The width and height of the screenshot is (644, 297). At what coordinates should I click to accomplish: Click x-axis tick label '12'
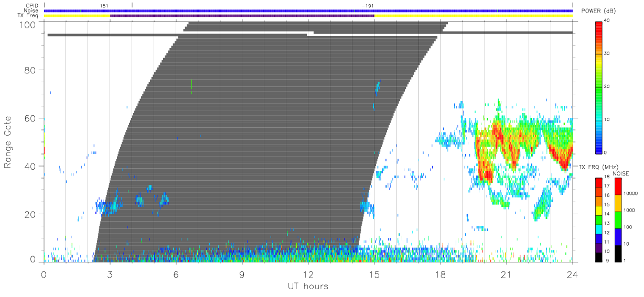[x=308, y=274]
